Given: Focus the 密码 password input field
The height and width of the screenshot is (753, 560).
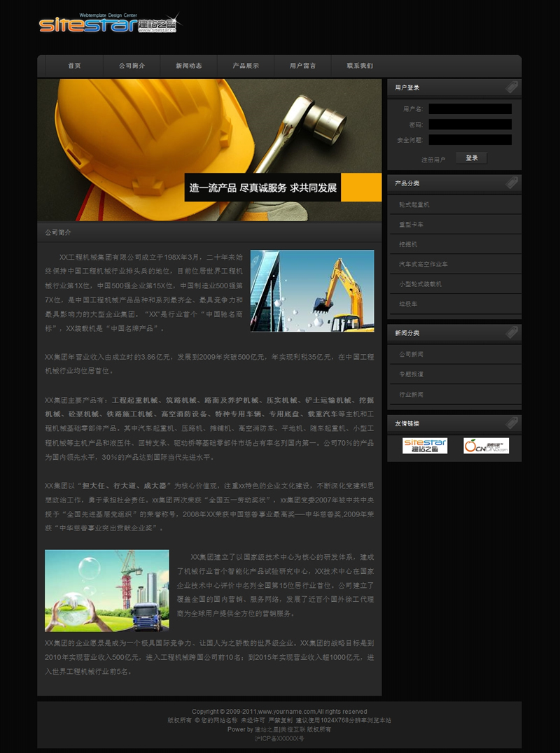Looking at the screenshot, I should point(470,125).
